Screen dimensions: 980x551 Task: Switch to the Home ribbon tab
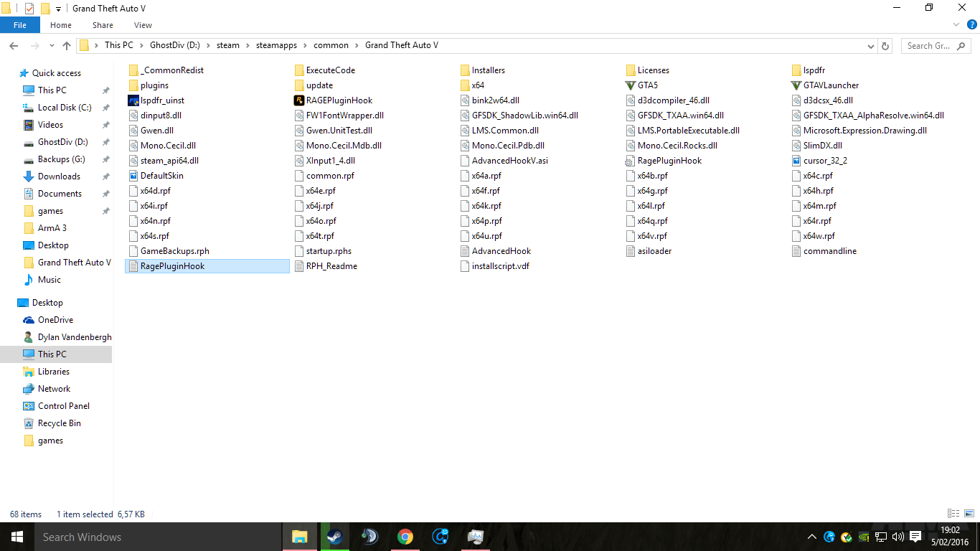click(x=61, y=25)
